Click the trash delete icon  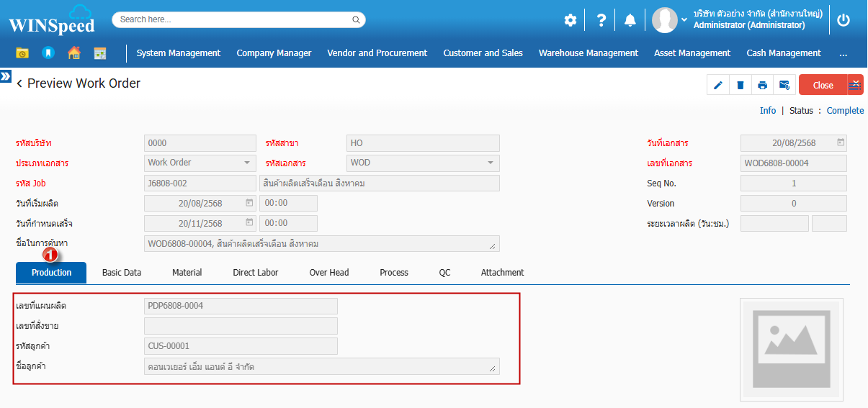pos(740,85)
